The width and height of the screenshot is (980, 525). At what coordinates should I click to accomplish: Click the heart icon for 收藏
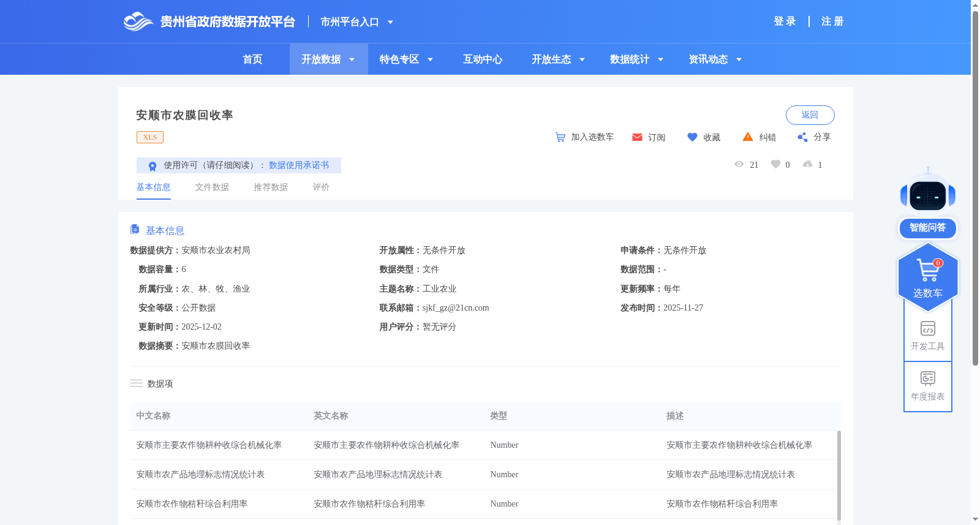tap(692, 137)
